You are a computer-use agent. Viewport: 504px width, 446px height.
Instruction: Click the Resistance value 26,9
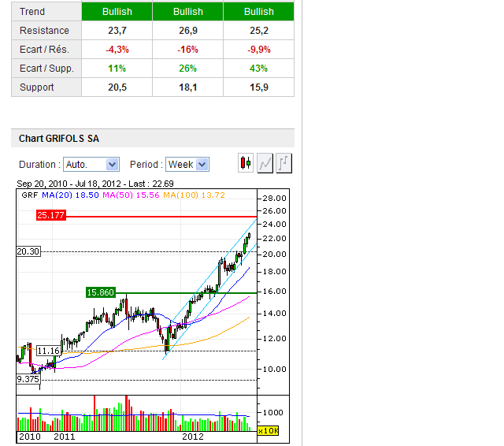[188, 31]
